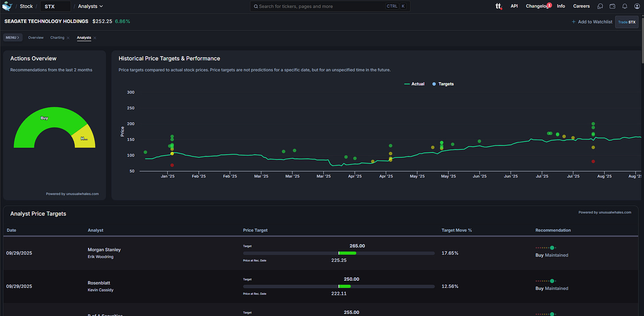The height and width of the screenshot is (316, 644).
Task: Open the tastytrade 'tt' icon
Action: click(499, 6)
